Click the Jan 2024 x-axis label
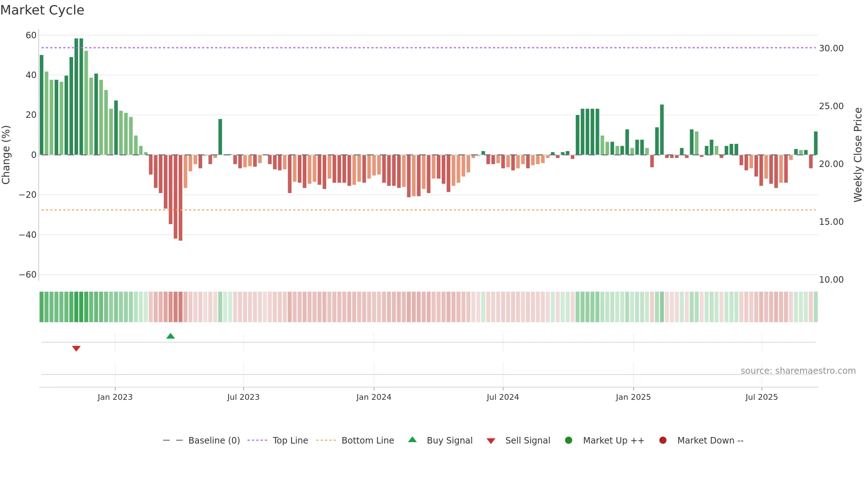This screenshot has width=868, height=488. pos(374,397)
